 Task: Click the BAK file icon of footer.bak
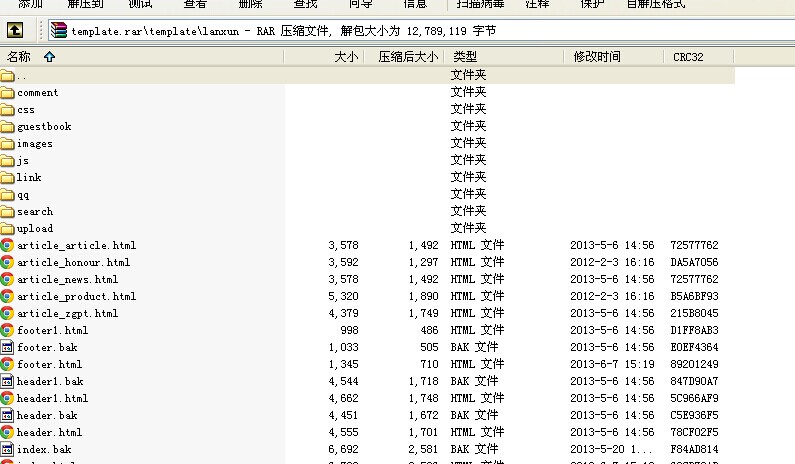click(7, 347)
